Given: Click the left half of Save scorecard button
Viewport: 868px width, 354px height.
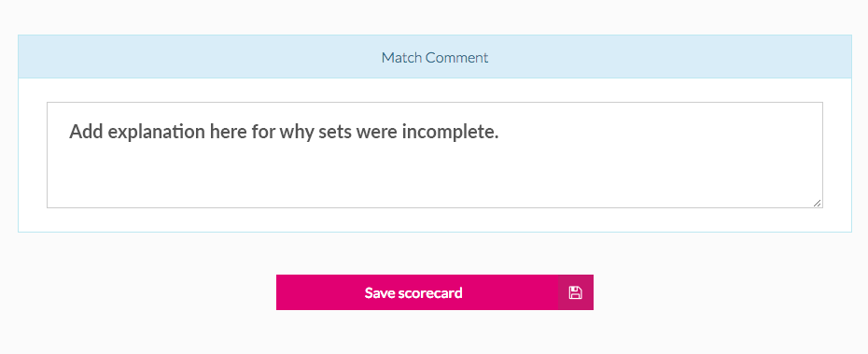Looking at the screenshot, I should click(356, 292).
